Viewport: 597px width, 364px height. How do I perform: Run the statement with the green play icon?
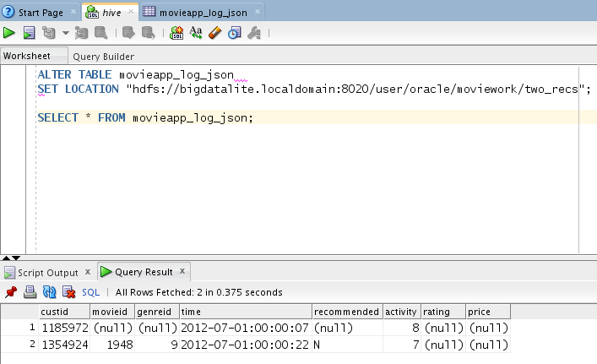point(8,33)
